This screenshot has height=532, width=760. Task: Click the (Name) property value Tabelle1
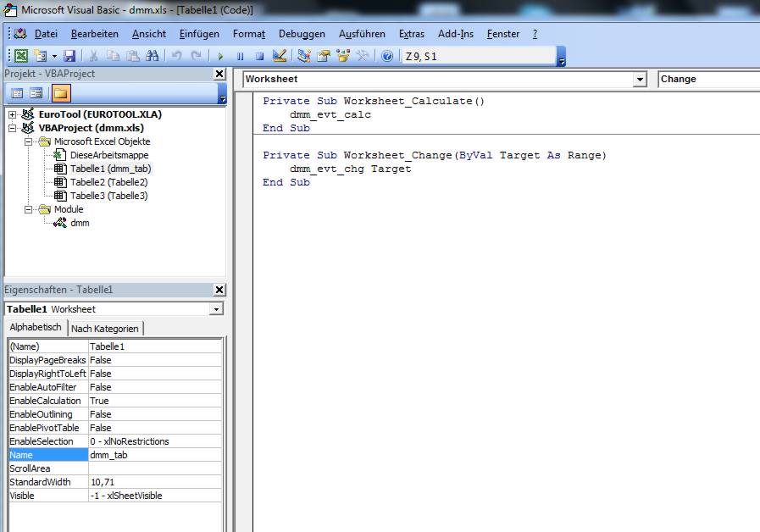tap(155, 346)
